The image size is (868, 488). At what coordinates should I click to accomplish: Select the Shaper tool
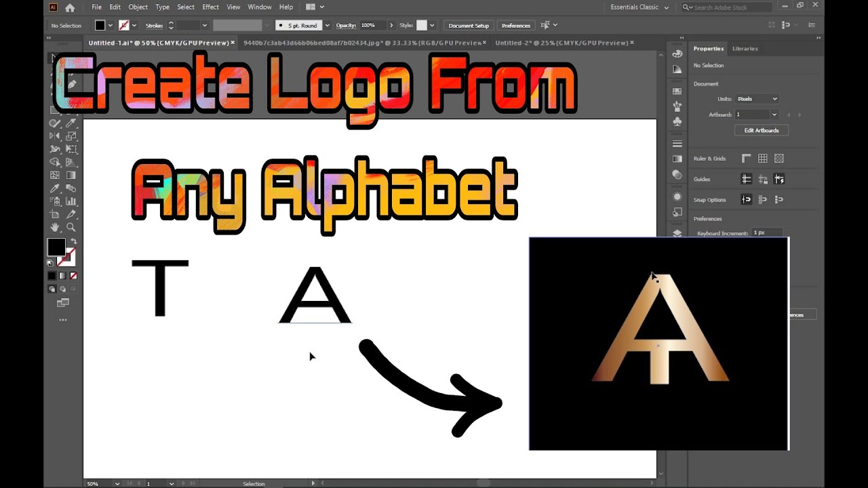[55, 123]
